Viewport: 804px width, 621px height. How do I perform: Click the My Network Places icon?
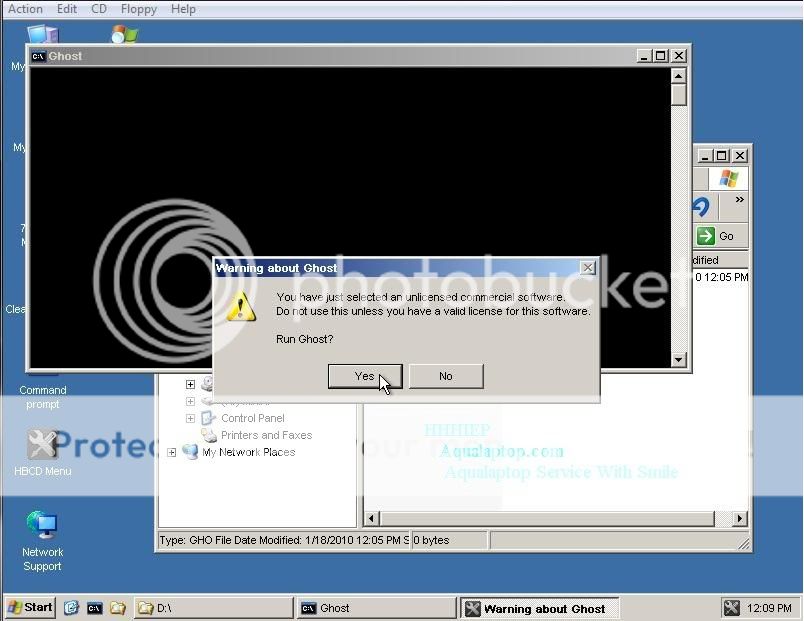[190, 452]
